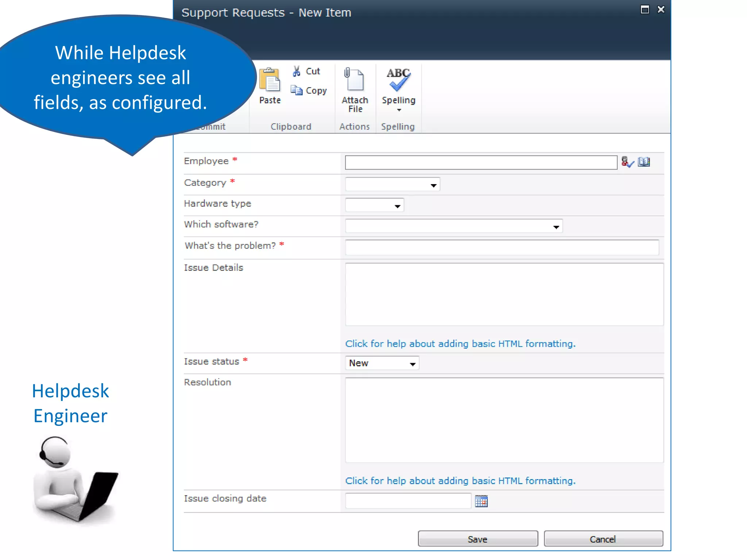Click the Paste clipboard icon
This screenshot has width=747, height=560.
270,79
